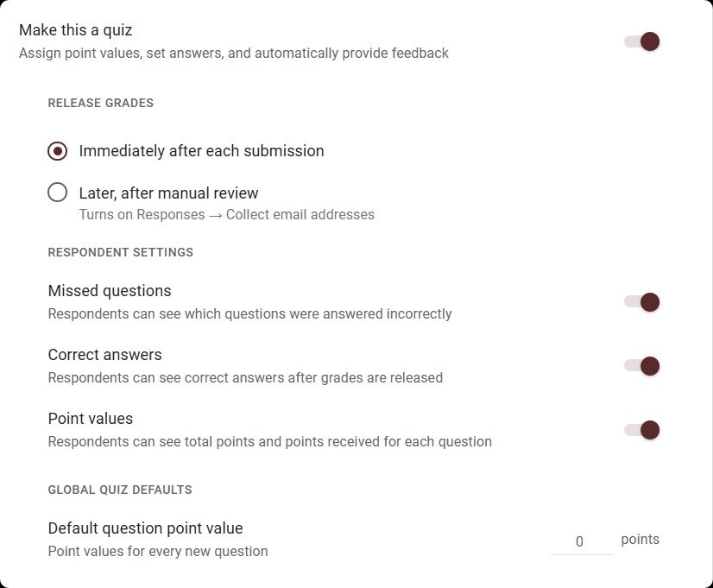Click the points unit label
The image size is (713, 588).
tap(640, 539)
